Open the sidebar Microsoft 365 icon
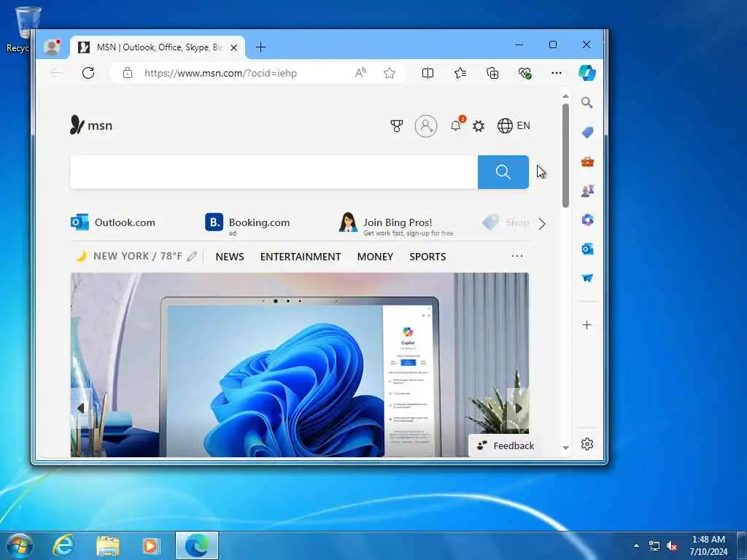The height and width of the screenshot is (560, 747). (587, 220)
